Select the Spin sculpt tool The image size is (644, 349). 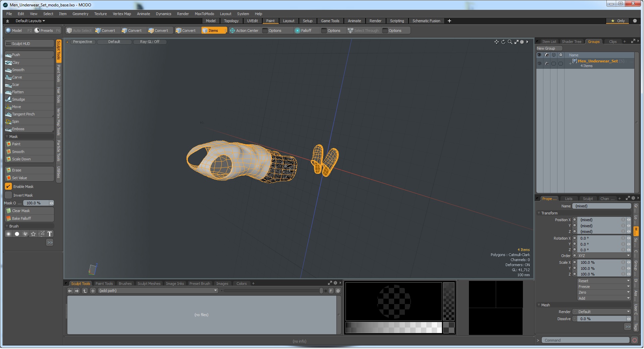point(29,121)
